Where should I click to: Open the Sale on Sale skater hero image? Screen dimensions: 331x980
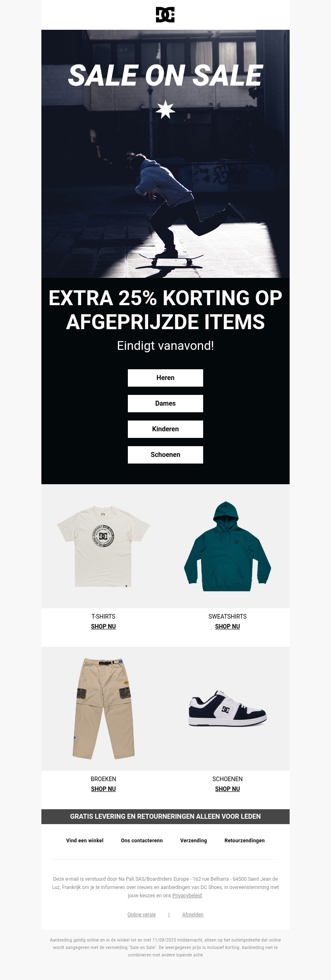pos(165,154)
